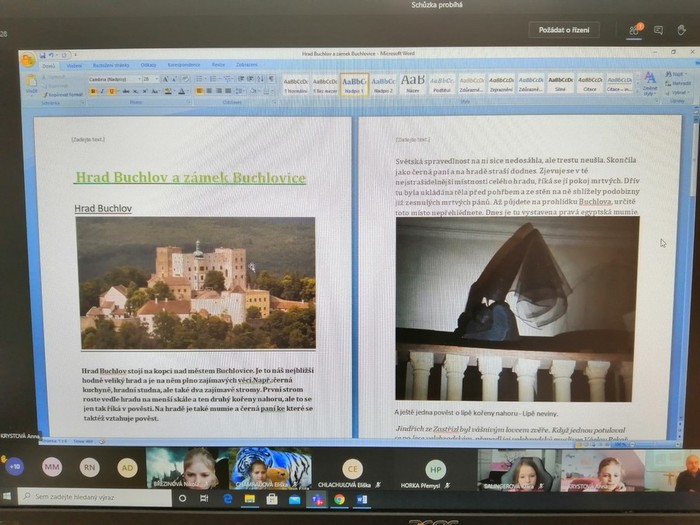Open the Windows Start menu

[x=7, y=496]
